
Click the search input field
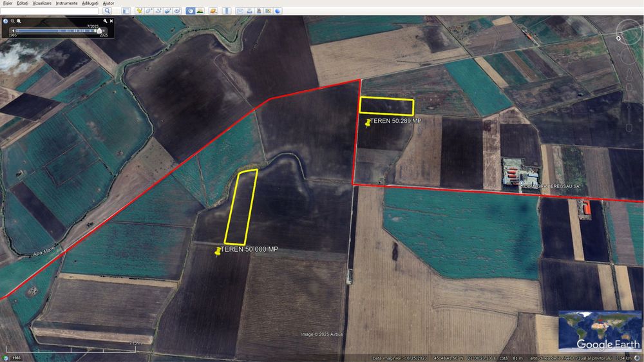pos(50,11)
